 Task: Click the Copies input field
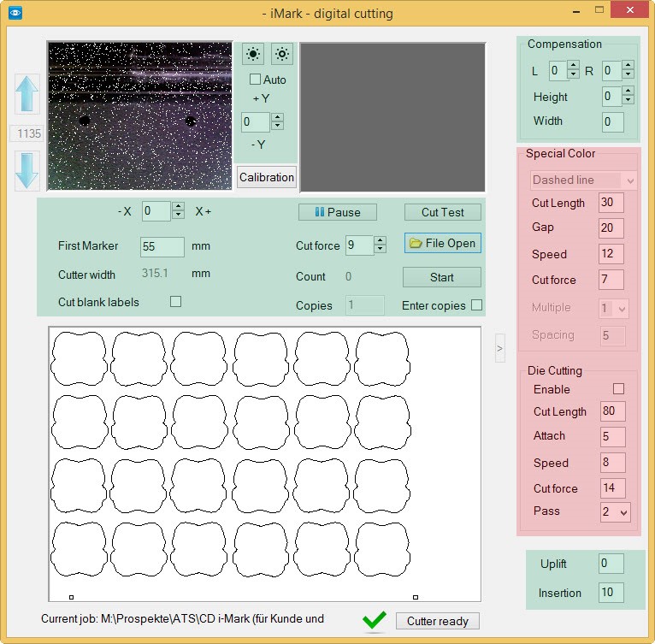pyautogui.click(x=364, y=305)
